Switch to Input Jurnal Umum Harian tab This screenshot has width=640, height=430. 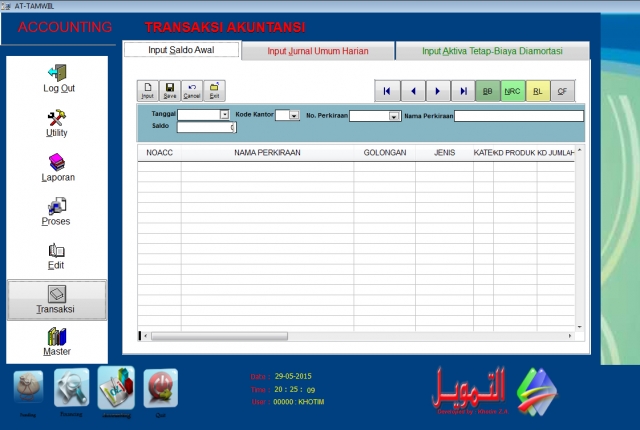pos(317,51)
